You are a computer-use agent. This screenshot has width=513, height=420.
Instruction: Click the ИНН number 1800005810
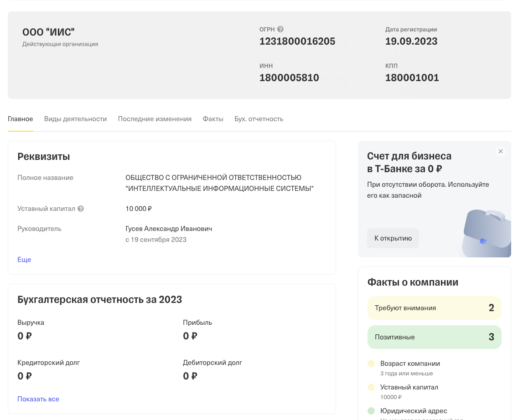pyautogui.click(x=289, y=78)
